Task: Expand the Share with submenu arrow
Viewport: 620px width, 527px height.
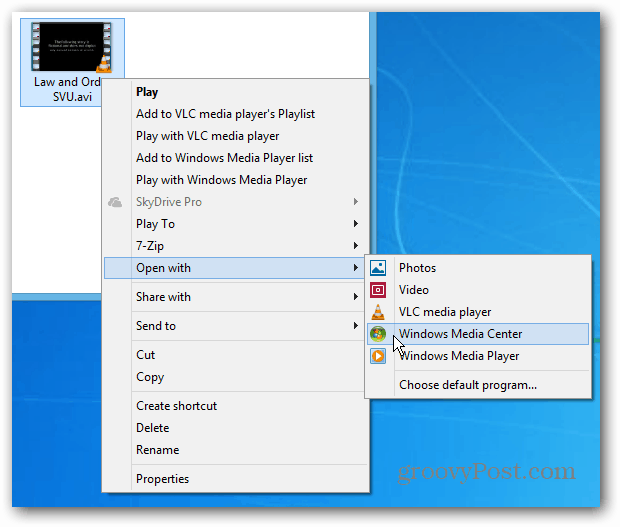Action: point(356,297)
